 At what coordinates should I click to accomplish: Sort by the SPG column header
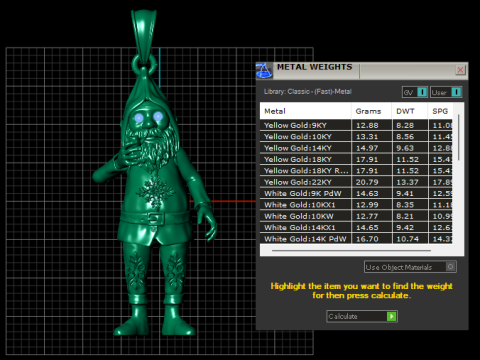coord(440,111)
